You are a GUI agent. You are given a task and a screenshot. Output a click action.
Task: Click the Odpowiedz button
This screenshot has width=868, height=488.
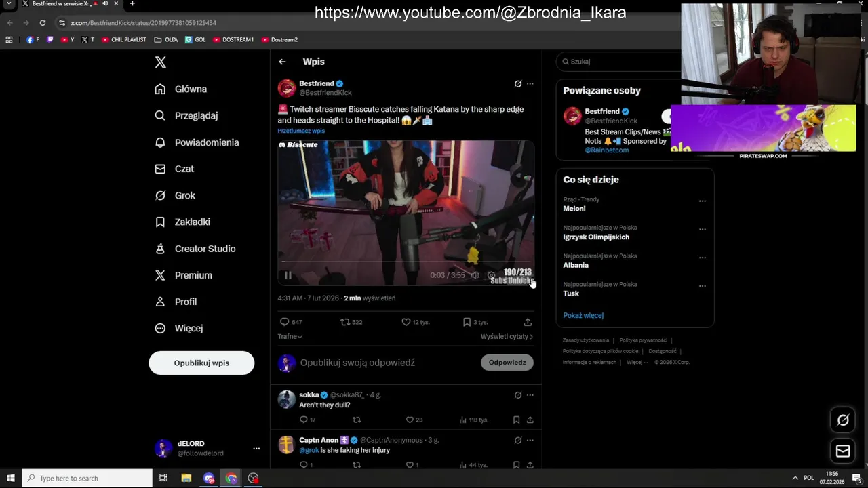tap(507, 363)
